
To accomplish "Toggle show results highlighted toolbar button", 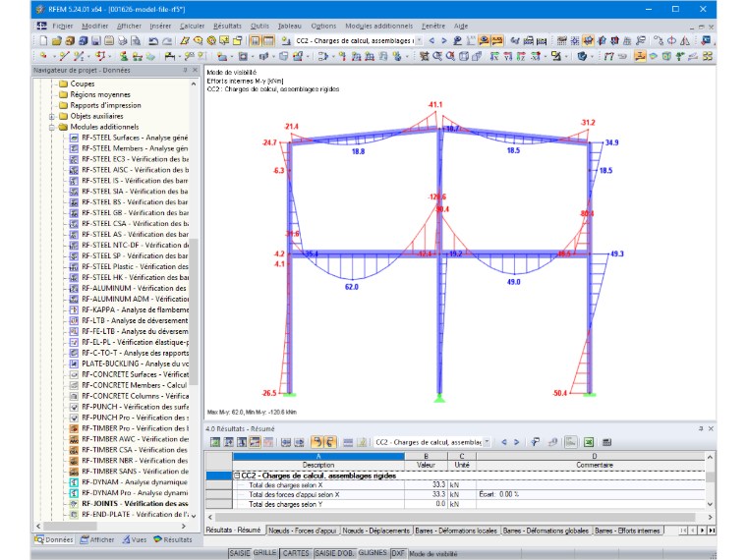I will 484,41.
